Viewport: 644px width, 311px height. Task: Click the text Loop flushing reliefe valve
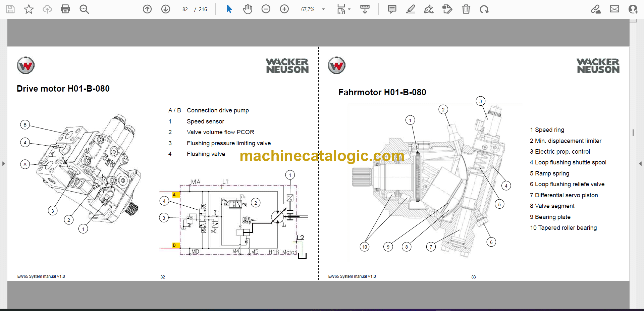coord(570,184)
